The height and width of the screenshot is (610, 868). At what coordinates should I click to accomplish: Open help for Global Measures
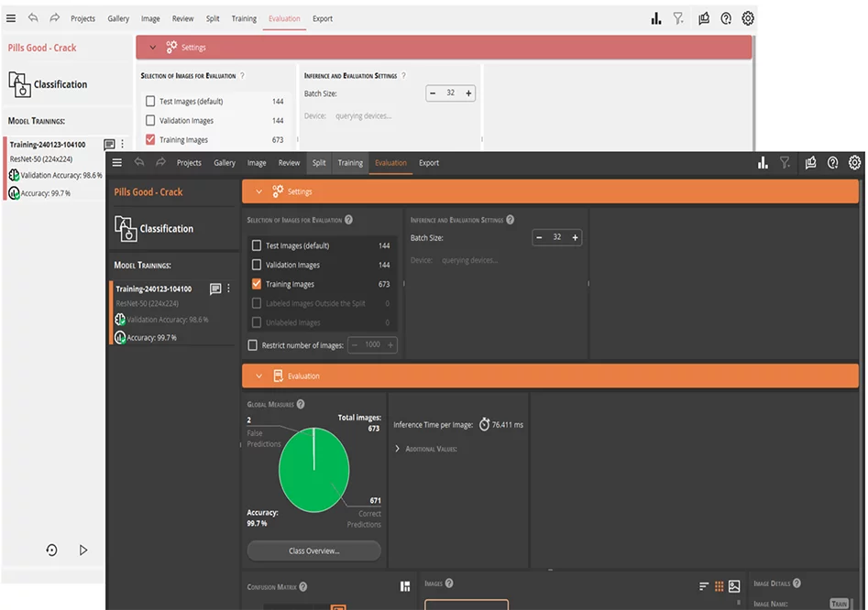(x=301, y=404)
